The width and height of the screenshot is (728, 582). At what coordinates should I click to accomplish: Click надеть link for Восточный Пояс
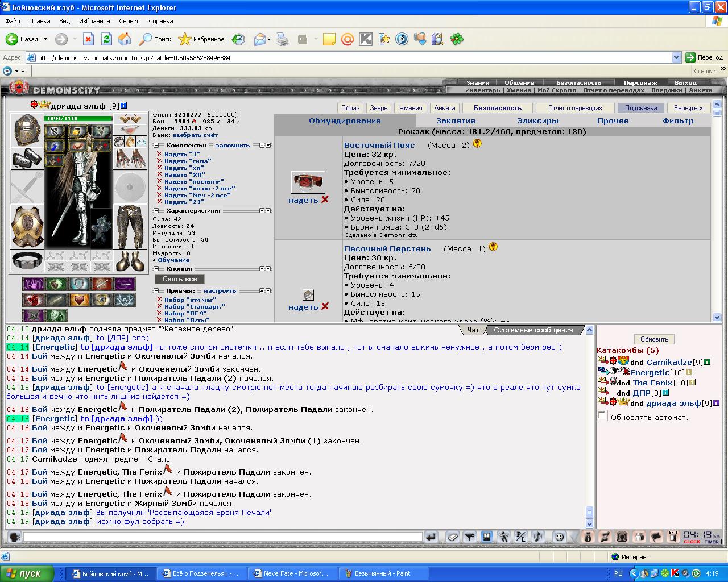303,200
